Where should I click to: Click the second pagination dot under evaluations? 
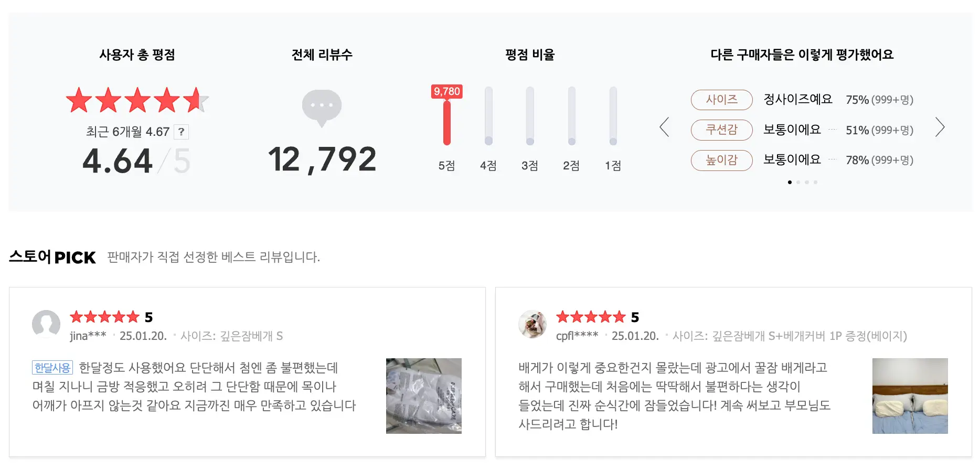(798, 182)
